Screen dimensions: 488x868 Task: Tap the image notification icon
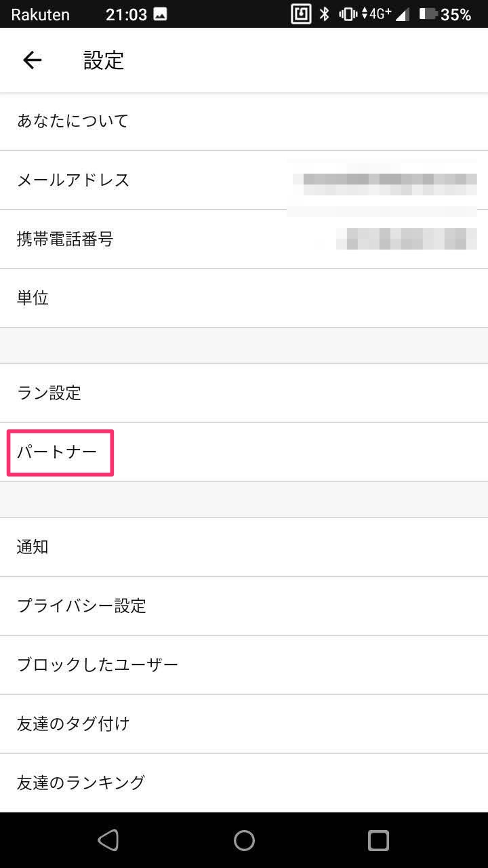[160, 14]
